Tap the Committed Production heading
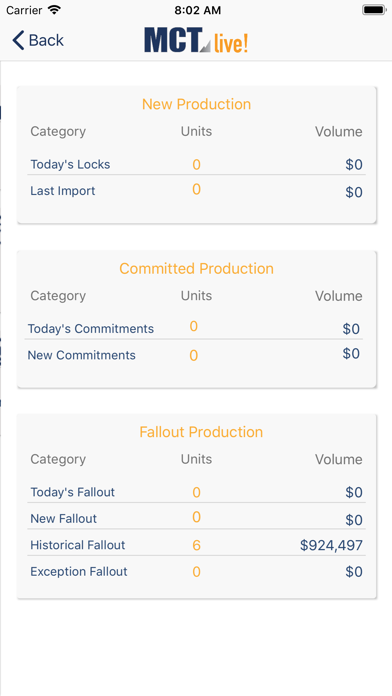392x696 pixels. click(196, 269)
